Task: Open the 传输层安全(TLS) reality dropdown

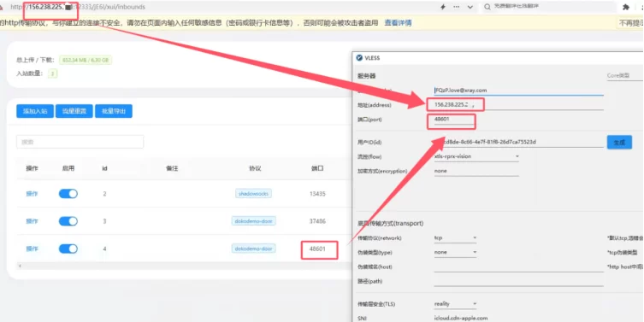Action: click(455, 304)
